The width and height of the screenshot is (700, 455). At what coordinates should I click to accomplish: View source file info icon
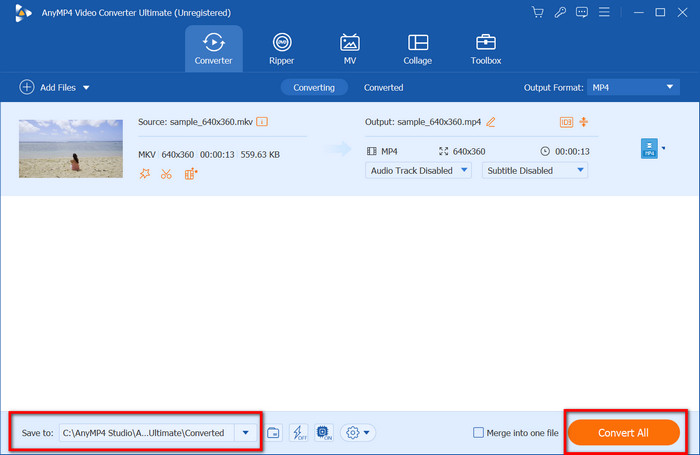[x=262, y=121]
